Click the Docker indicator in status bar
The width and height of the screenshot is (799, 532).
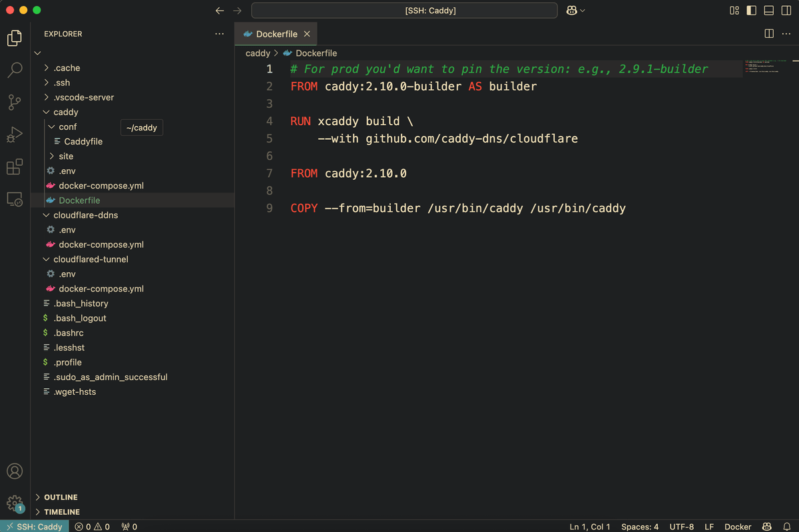tap(737, 527)
